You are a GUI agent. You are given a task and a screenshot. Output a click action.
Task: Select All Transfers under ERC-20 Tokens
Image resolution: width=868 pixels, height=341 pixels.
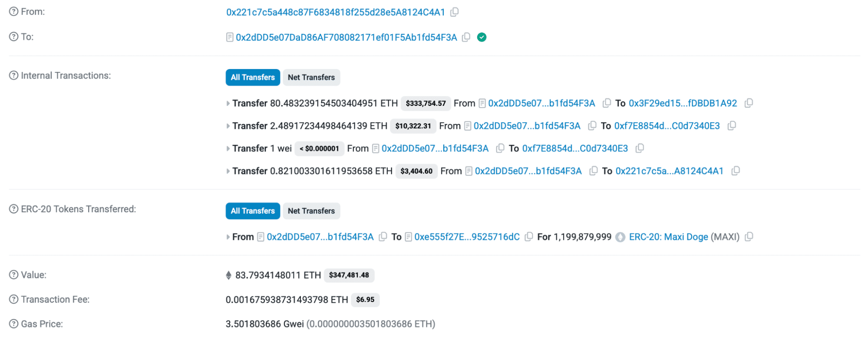point(253,211)
